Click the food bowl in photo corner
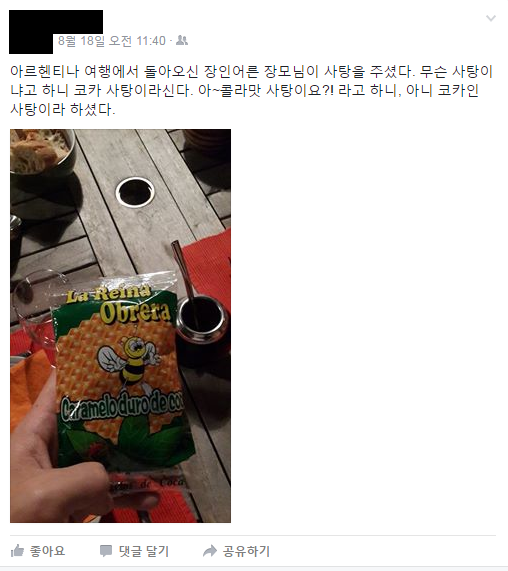This screenshot has width=508, height=571. coord(42,153)
